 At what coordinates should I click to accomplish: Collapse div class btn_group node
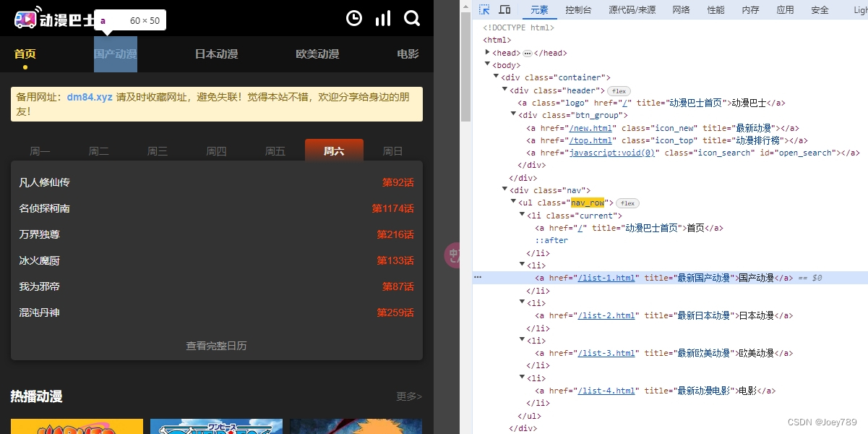(x=514, y=115)
